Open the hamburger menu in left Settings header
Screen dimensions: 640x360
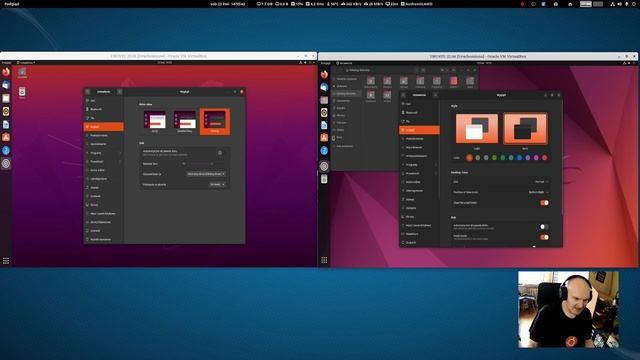click(x=119, y=92)
